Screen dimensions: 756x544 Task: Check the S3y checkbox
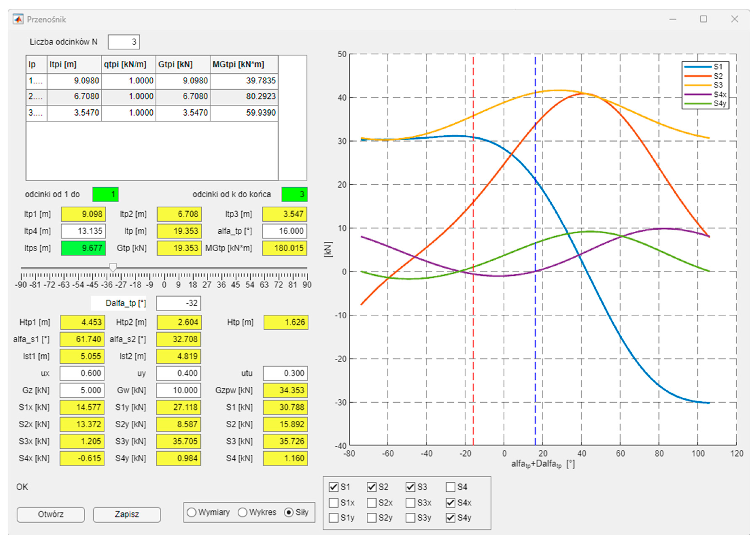(411, 518)
